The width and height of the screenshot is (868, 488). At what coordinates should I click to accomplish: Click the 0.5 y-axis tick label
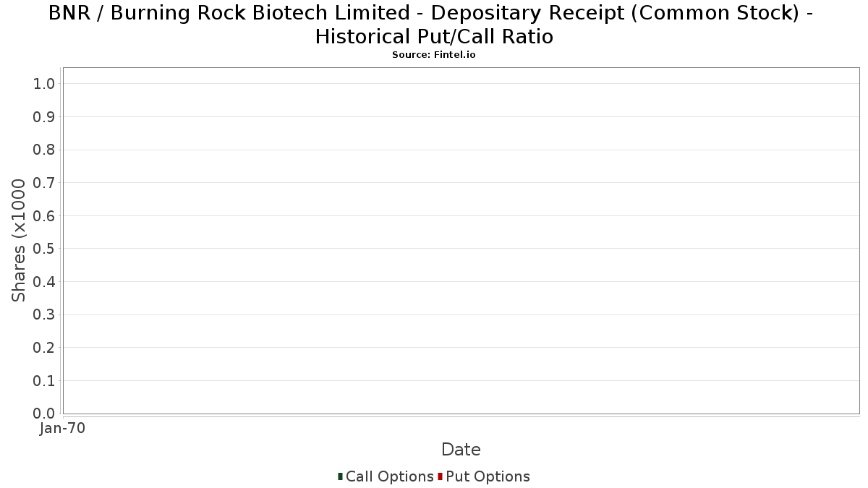tap(44, 249)
